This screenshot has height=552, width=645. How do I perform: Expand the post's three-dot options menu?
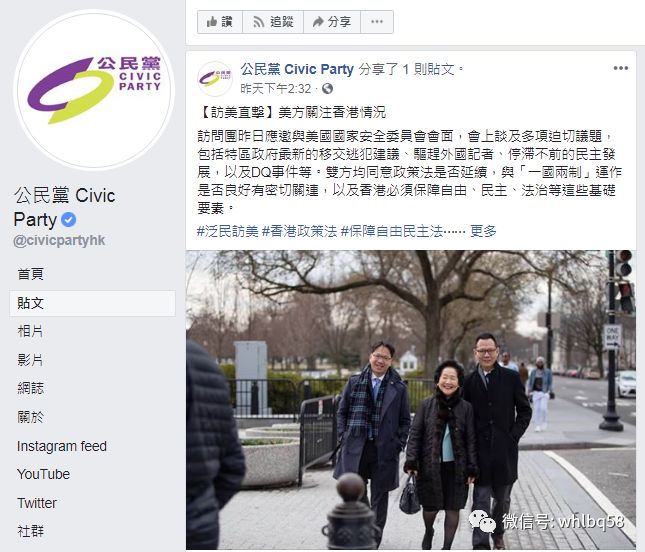(620, 68)
